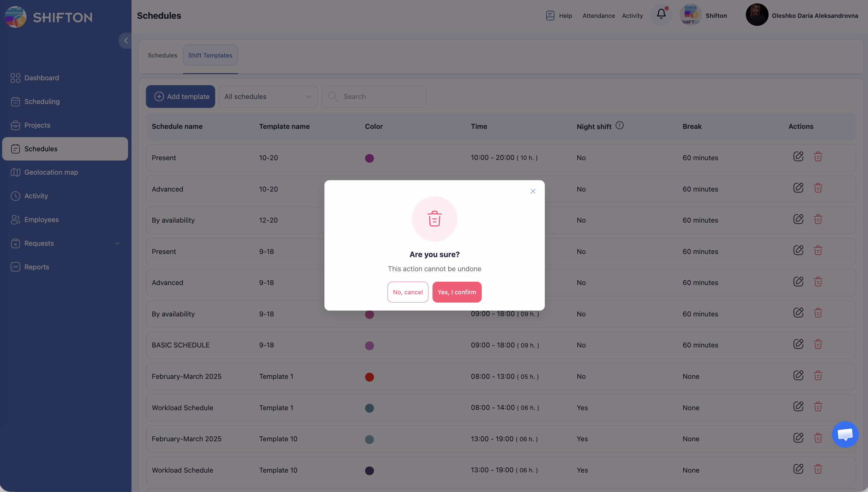Click the red color dot for Template 1
This screenshot has width=868, height=492.
pos(369,377)
